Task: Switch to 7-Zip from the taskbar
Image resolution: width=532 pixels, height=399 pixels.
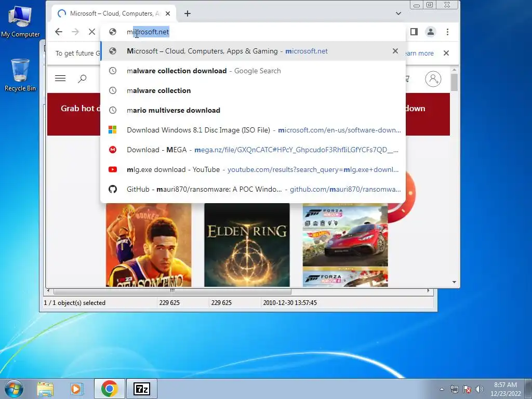Action: coord(142,389)
